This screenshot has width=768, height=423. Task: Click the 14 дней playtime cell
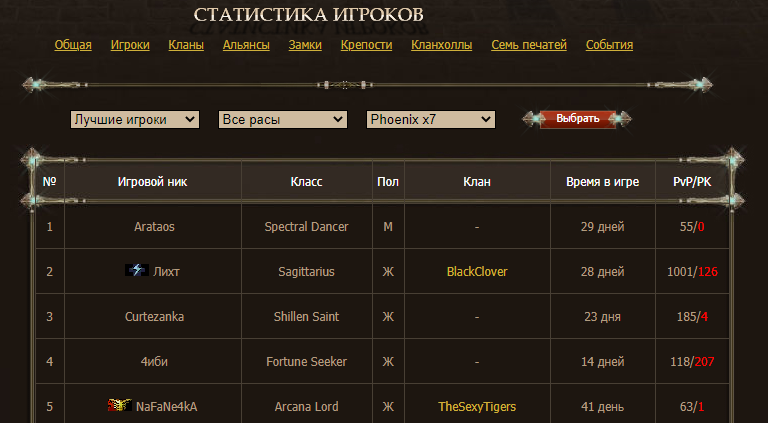(602, 362)
